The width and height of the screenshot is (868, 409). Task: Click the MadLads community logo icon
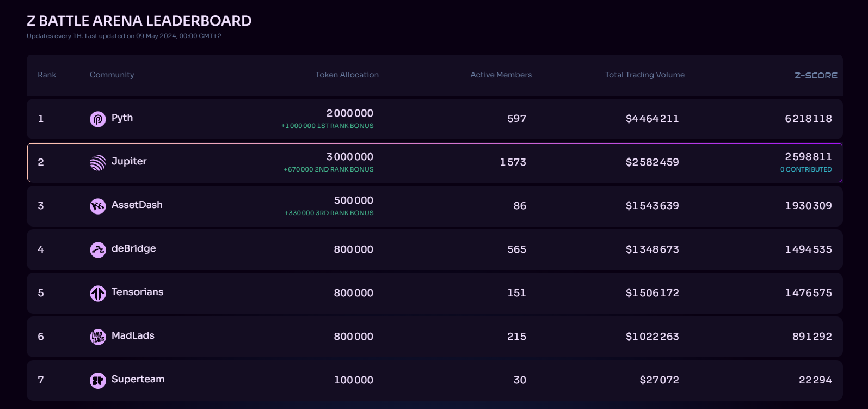pos(98,337)
